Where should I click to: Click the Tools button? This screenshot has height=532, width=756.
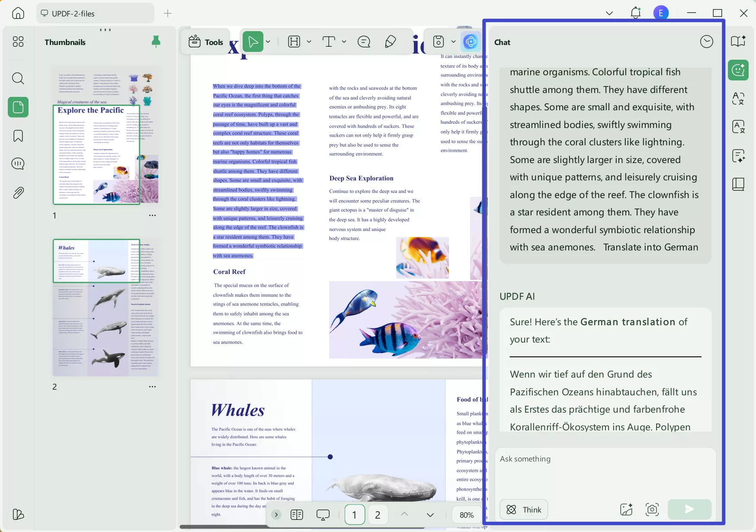tap(205, 42)
